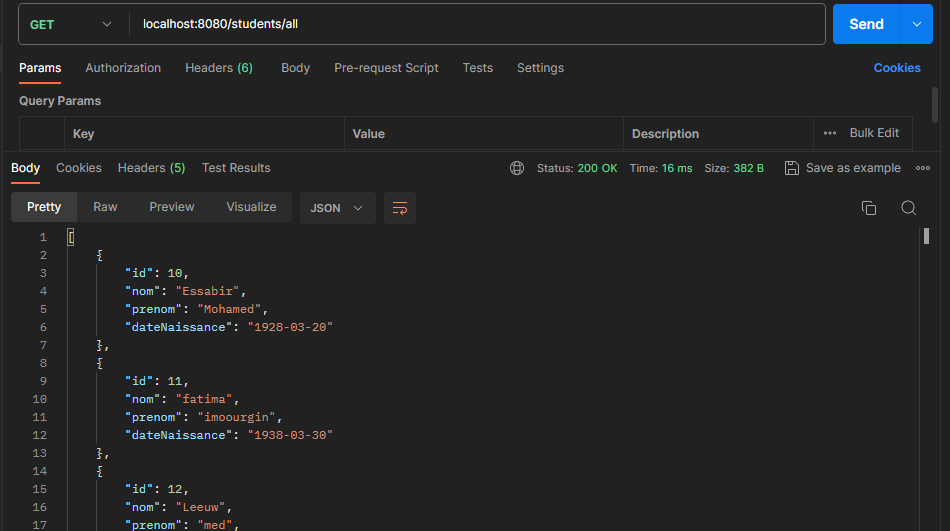Open the request Headers (6) tab
Viewport: 950px width, 531px height.
point(219,68)
